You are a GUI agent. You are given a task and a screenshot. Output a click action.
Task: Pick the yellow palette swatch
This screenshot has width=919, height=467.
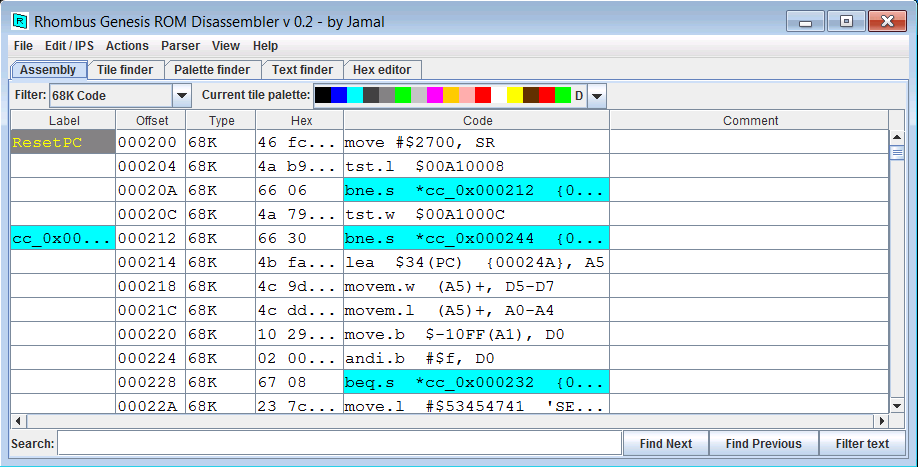[x=515, y=95]
